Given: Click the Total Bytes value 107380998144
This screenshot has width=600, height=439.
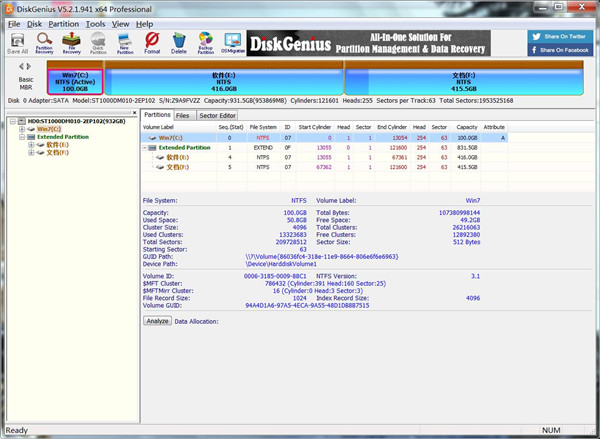Looking at the screenshot, I should click(x=459, y=213).
